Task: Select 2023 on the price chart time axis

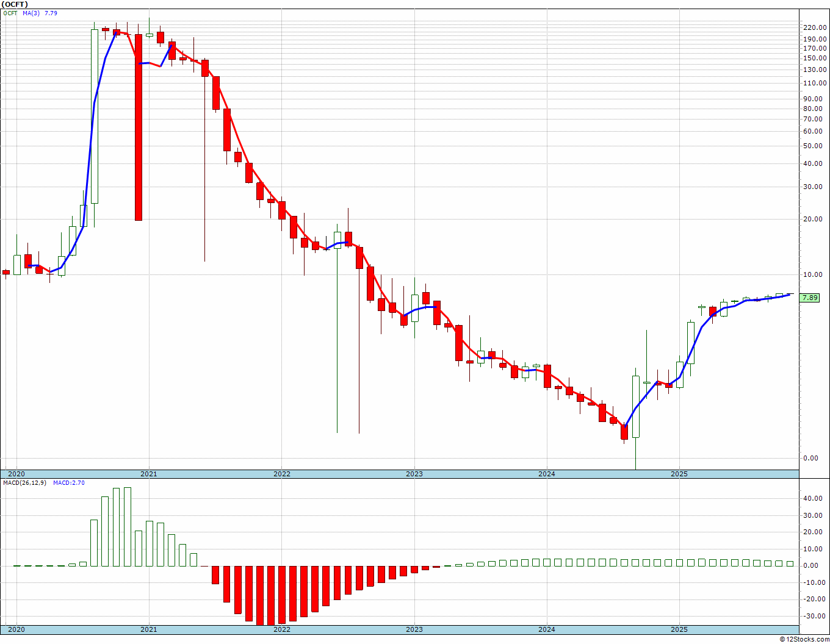Action: [x=414, y=474]
